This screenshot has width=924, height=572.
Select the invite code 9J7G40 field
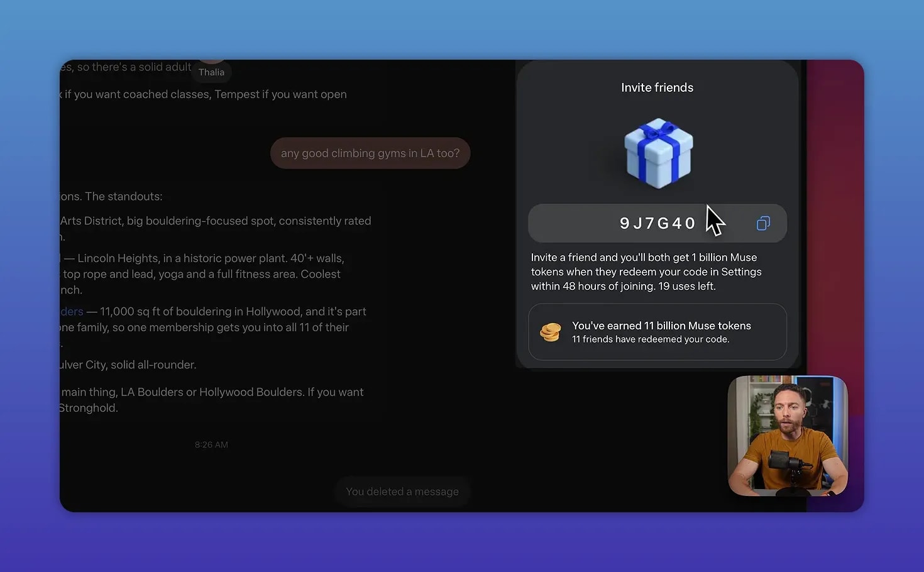657,223
